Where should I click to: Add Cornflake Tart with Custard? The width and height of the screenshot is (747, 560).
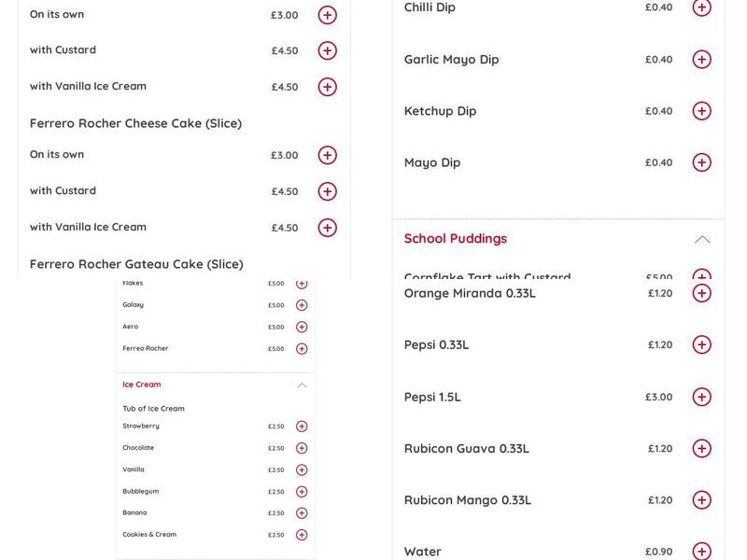701,277
